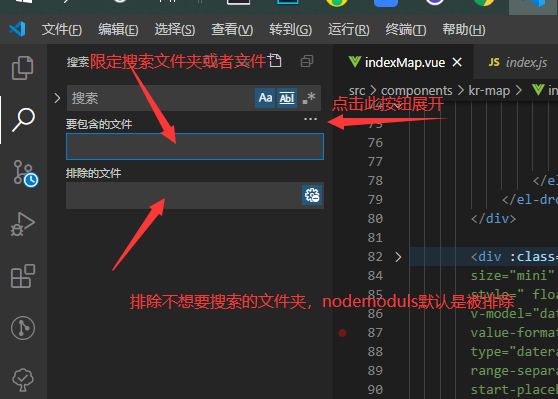This screenshot has height=399, width=558.
Task: Open the 转到(G) menu
Action: (x=290, y=30)
